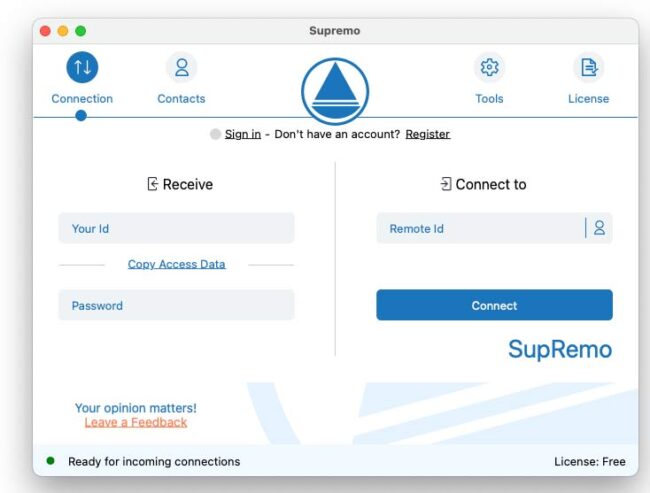Select the Your Id field
This screenshot has height=493, width=650.
[176, 228]
